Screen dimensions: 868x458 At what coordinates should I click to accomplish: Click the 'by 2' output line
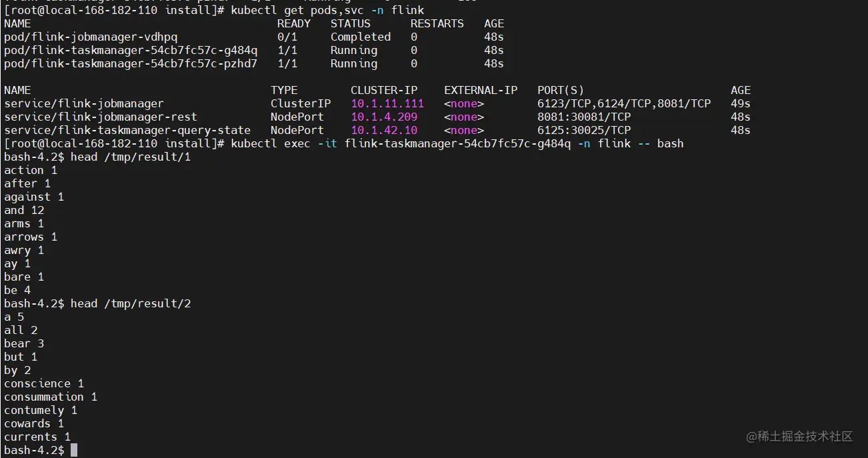tap(17, 371)
